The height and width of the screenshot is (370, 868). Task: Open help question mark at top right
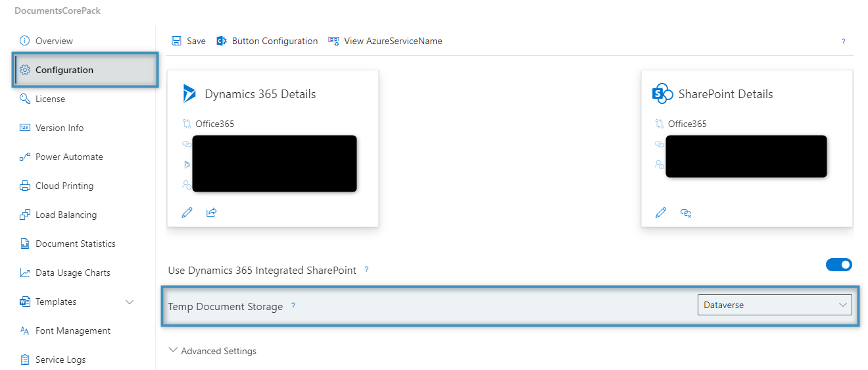pos(844,41)
